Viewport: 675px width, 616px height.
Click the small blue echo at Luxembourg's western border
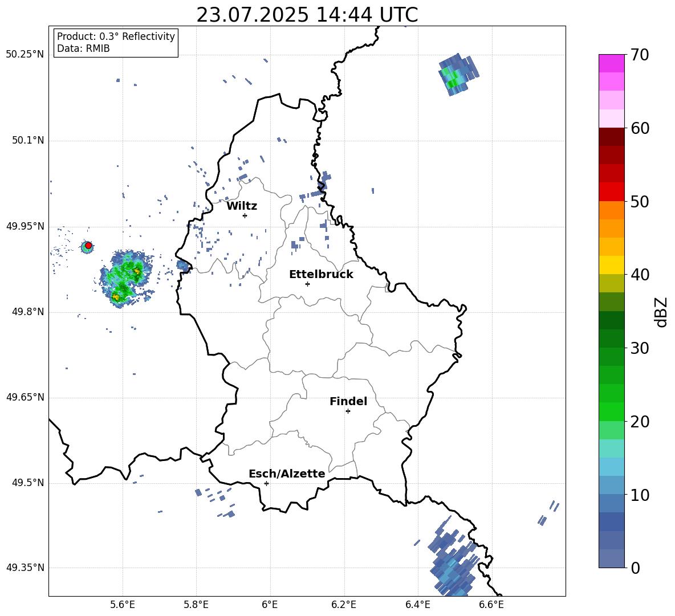click(183, 266)
